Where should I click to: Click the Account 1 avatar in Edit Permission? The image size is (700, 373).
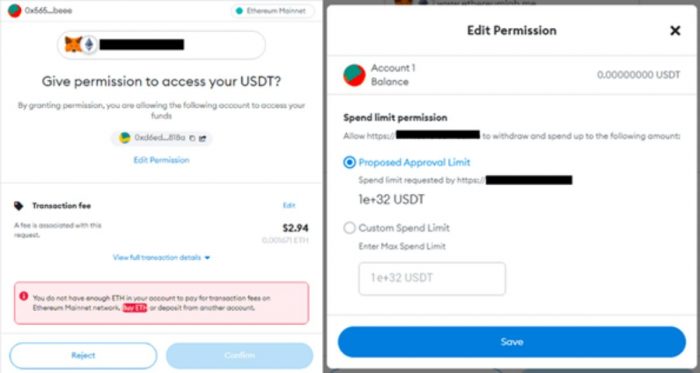click(x=354, y=75)
